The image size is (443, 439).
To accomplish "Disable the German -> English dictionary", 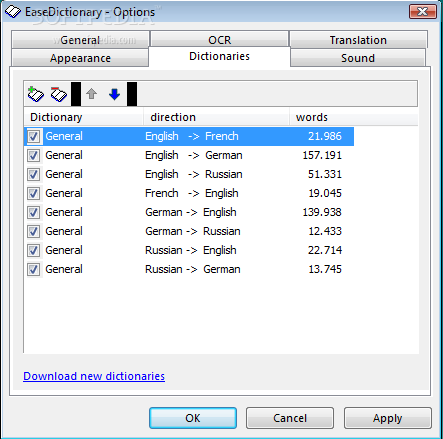I will (33, 212).
